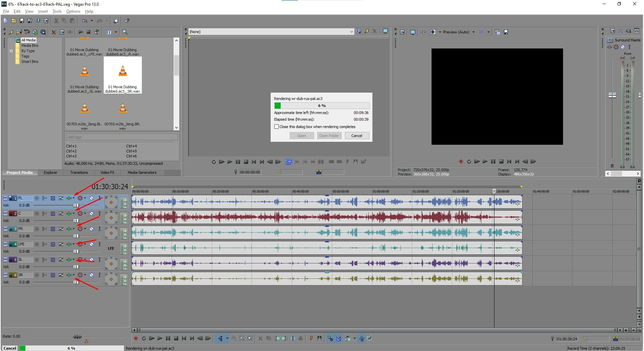Select the Smart Bins tree item
This screenshot has width=644, height=351.
[30, 62]
